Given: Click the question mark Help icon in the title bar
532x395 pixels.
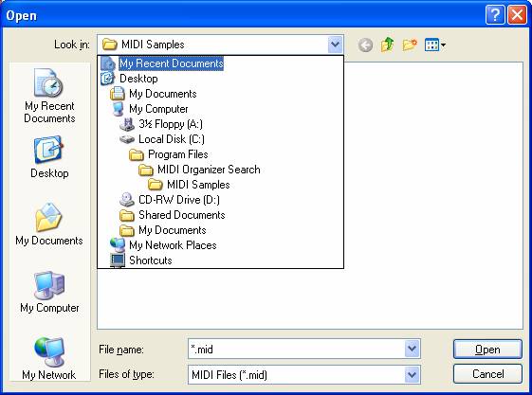Looking at the screenshot, I should coord(495,14).
